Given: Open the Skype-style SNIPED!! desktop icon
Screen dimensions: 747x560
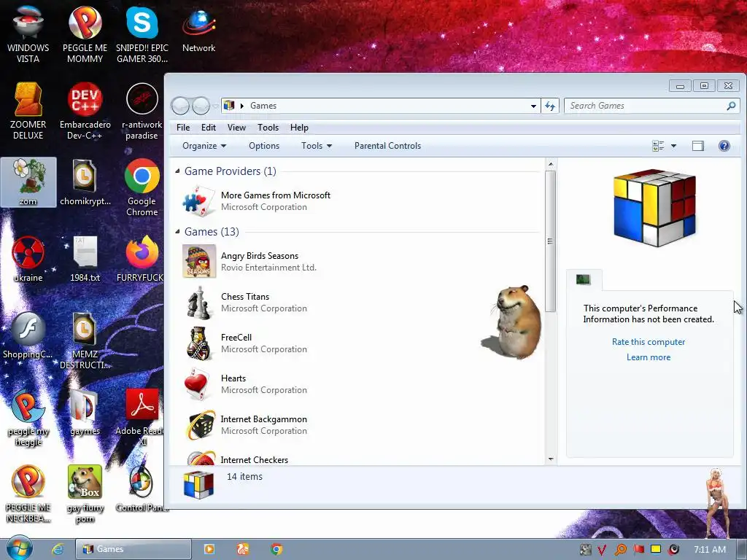Looking at the screenshot, I should [x=142, y=34].
